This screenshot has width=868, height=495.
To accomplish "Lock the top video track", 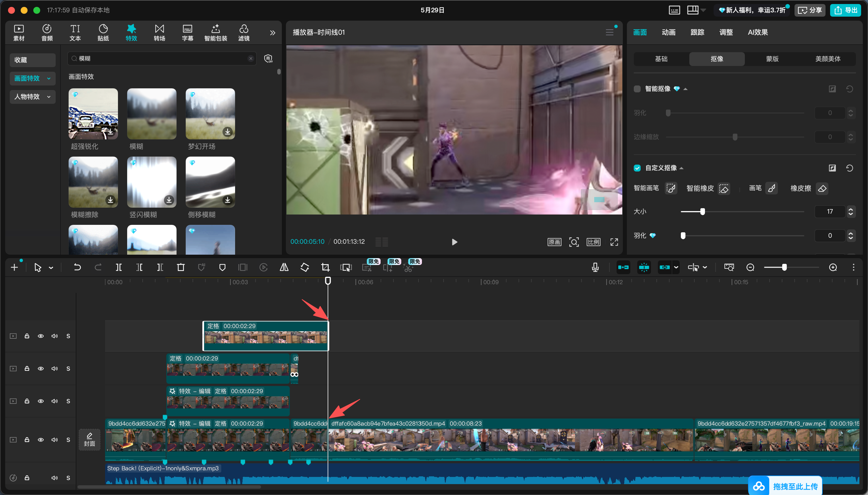I will point(27,336).
